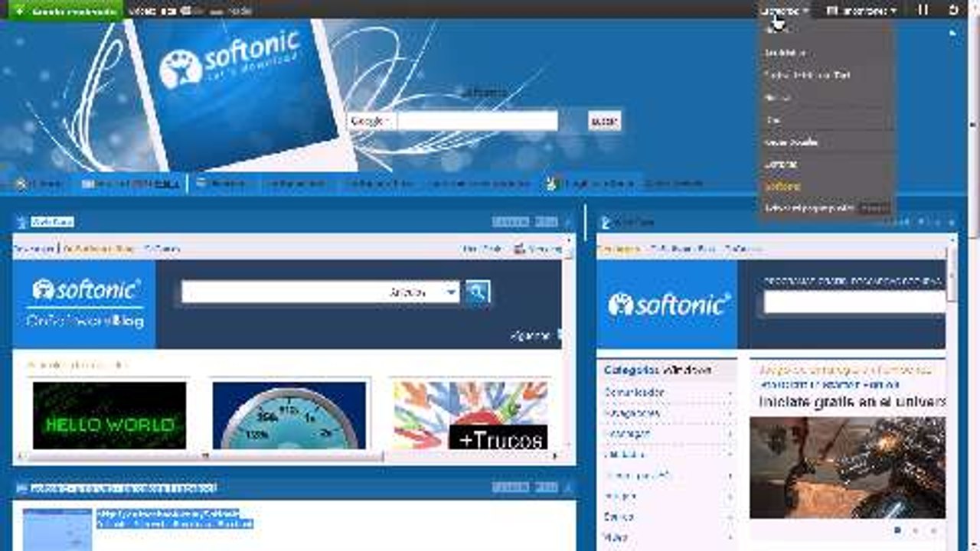Focus the blog widget search input
Image resolution: width=980 pixels, height=551 pixels.
(x=283, y=292)
